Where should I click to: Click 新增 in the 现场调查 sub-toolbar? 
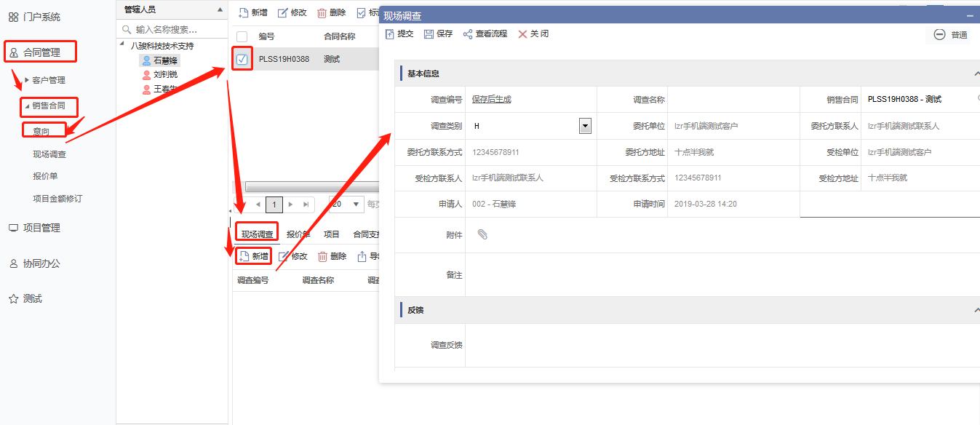(253, 256)
